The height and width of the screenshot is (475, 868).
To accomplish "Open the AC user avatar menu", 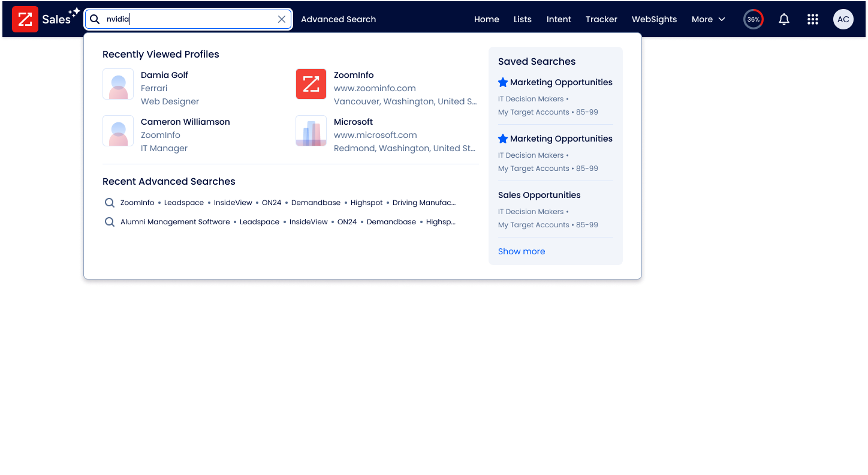I will [843, 19].
